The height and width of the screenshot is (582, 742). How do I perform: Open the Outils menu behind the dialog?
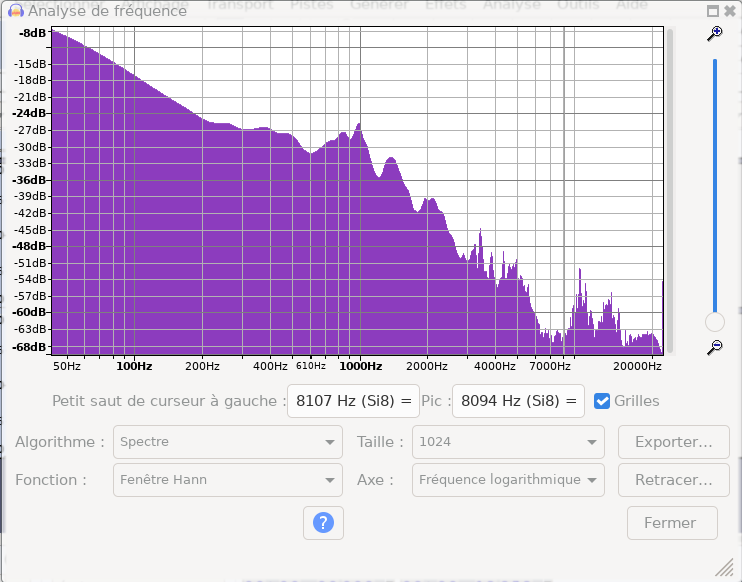click(x=578, y=5)
